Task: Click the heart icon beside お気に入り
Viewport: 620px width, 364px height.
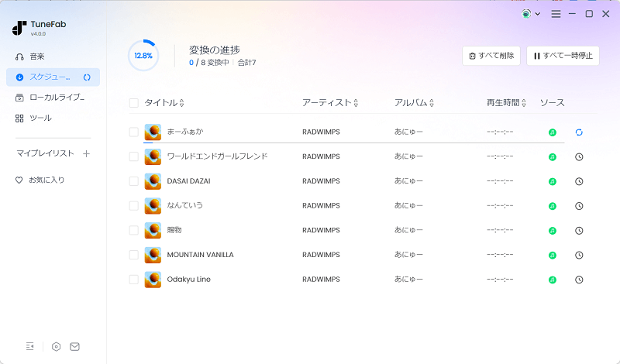Action: (x=19, y=180)
